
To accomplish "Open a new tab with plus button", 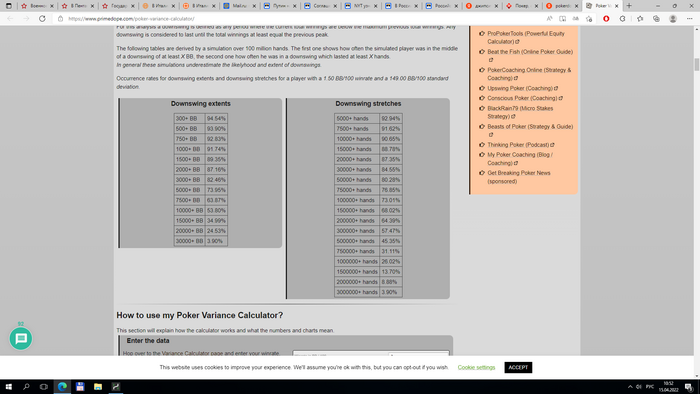I will (629, 6).
